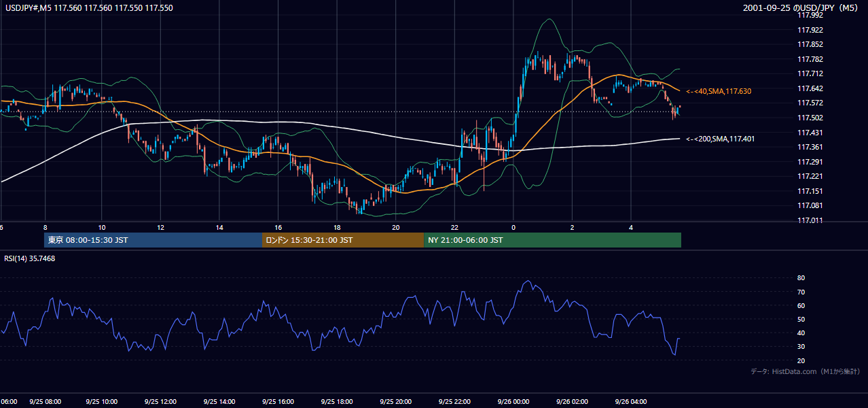Click RSI scale value 30
Image resolution: width=868 pixels, height=408 pixels.
click(801, 347)
